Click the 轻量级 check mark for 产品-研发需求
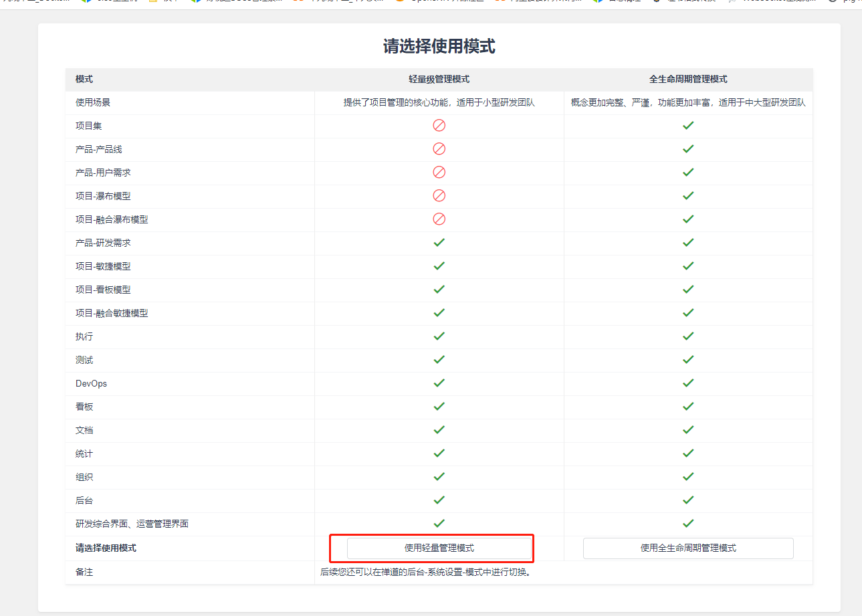Image resolution: width=862 pixels, height=616 pixels. point(439,242)
